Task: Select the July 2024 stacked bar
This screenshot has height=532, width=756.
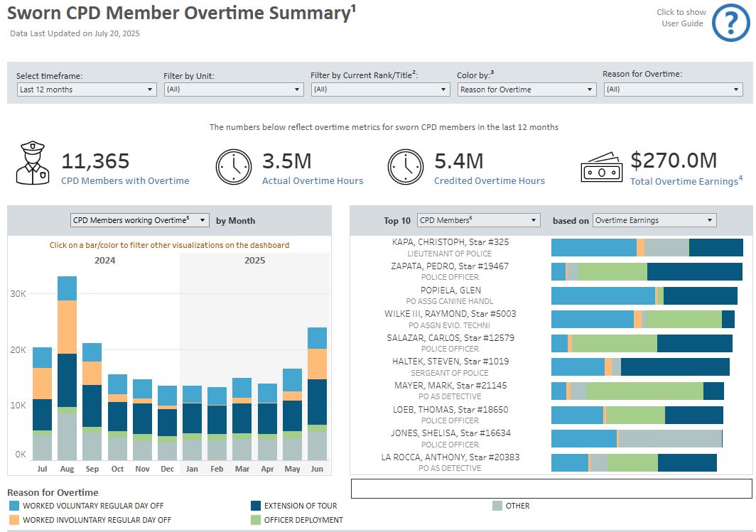Action: coord(42,404)
